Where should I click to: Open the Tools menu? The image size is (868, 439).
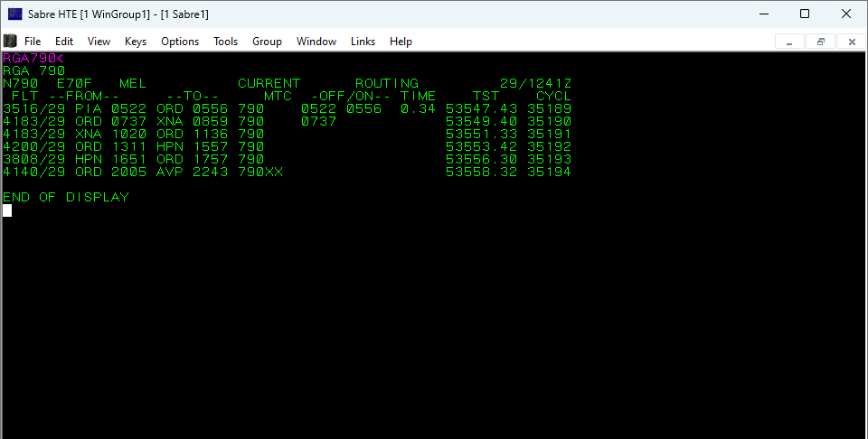(225, 42)
